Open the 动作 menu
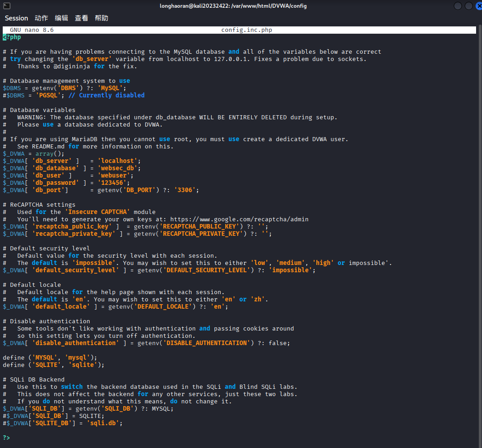Viewport: 482px width, 448px height. tap(41, 18)
